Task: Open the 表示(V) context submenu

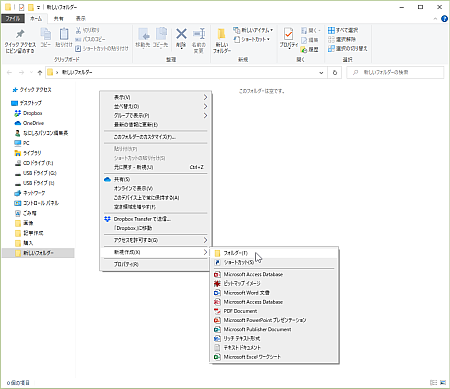Action: point(156,97)
